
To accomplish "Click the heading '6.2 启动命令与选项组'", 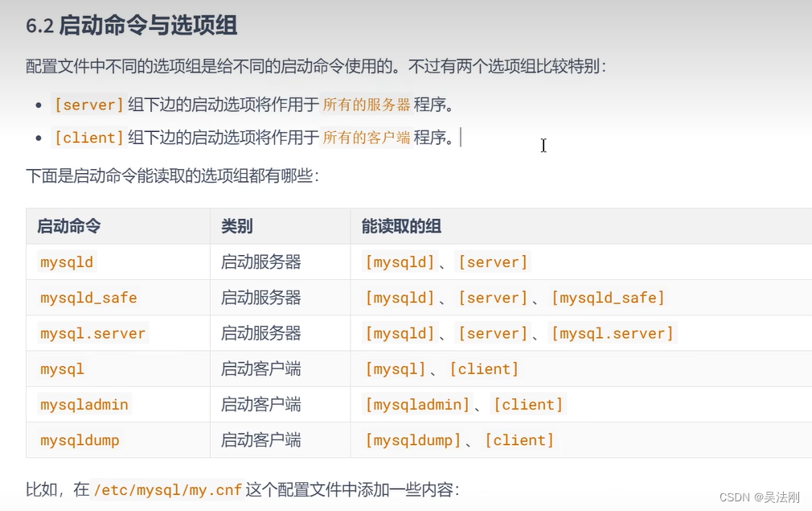I will (x=132, y=26).
